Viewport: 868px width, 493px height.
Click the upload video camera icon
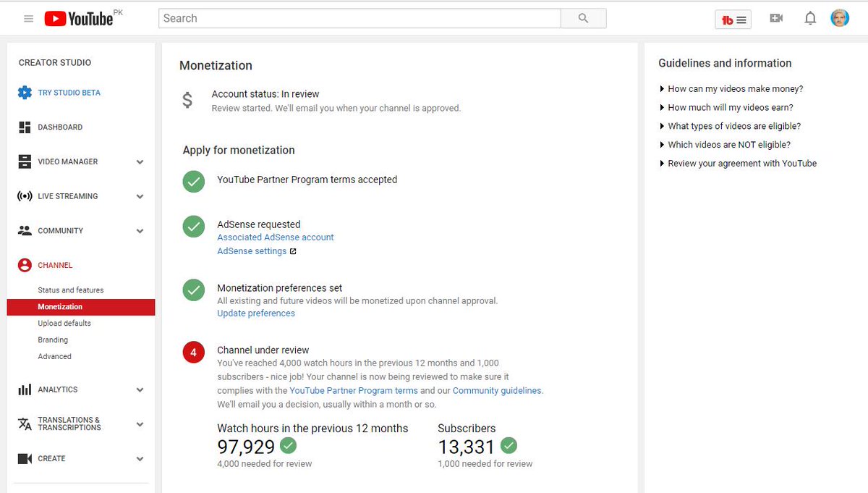tap(776, 18)
